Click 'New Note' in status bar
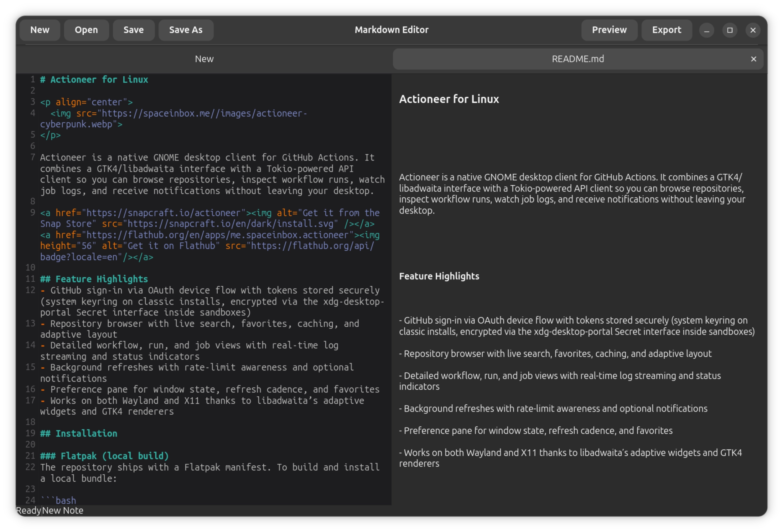The height and width of the screenshot is (532, 783). click(x=63, y=511)
